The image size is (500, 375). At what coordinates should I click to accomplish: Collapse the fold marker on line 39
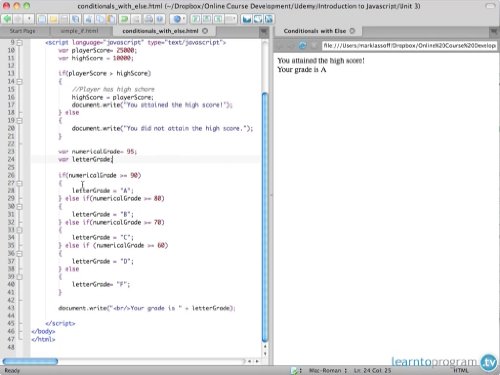[20, 277]
